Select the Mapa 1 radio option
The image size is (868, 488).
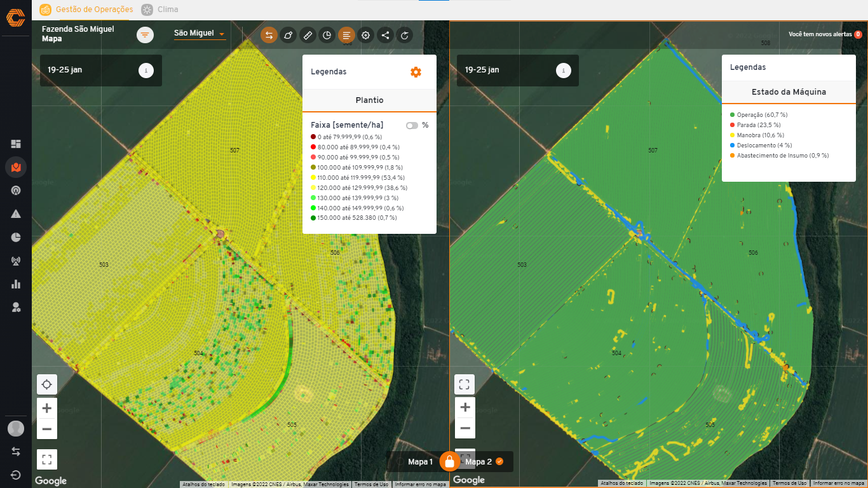coord(420,462)
